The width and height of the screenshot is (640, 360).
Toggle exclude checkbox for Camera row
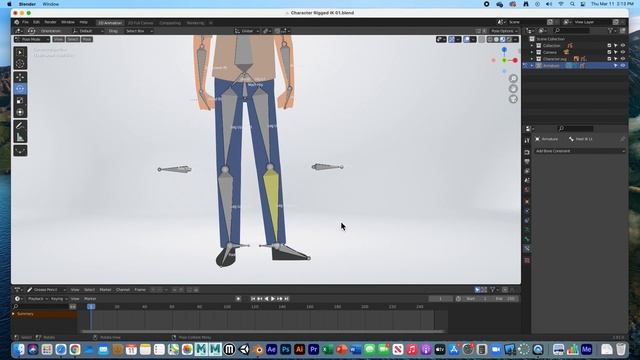(609, 52)
